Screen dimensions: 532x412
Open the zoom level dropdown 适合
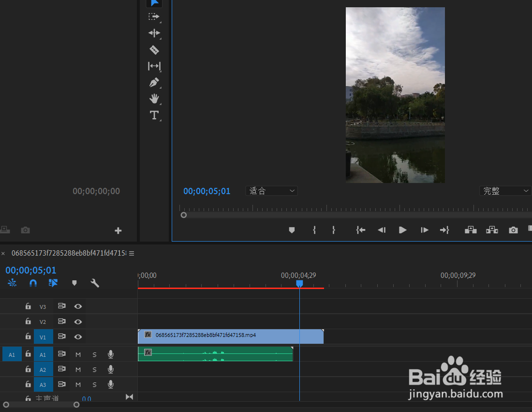click(x=271, y=191)
